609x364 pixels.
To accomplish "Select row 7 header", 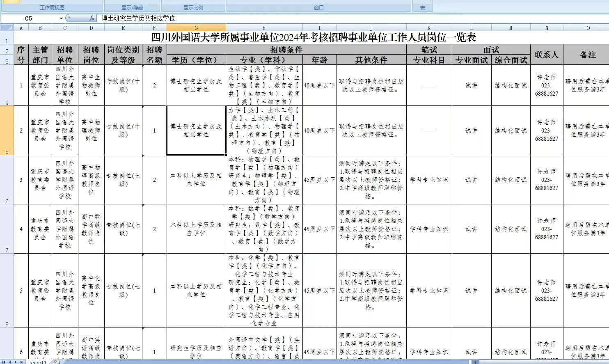I will (7, 229).
